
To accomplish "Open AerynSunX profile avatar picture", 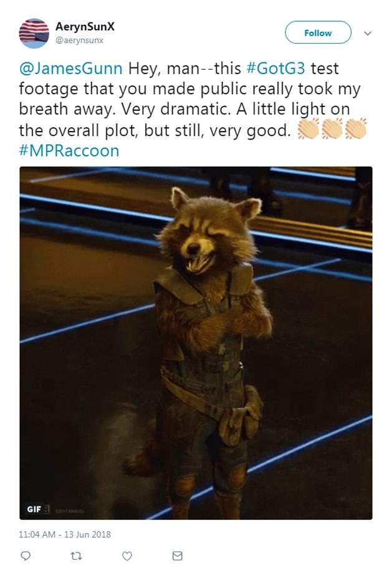I will click(x=34, y=33).
